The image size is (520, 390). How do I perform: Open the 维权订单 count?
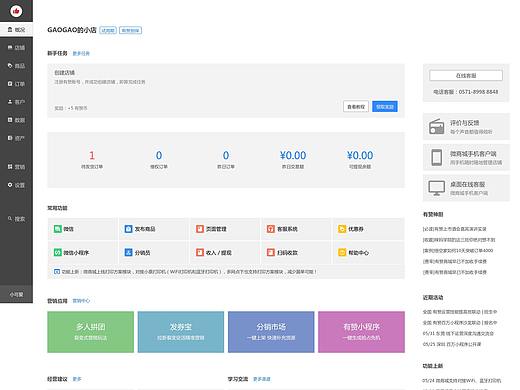point(159,155)
